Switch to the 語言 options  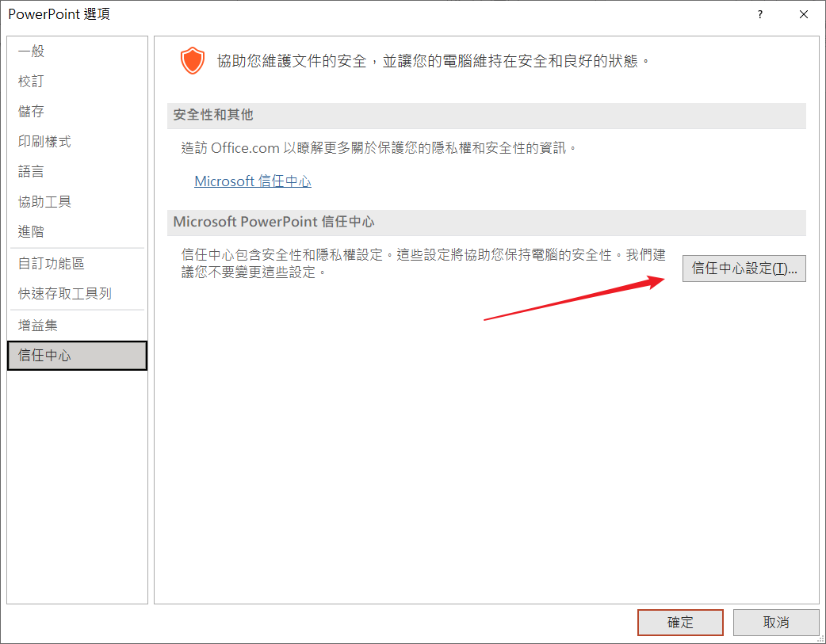(77, 171)
